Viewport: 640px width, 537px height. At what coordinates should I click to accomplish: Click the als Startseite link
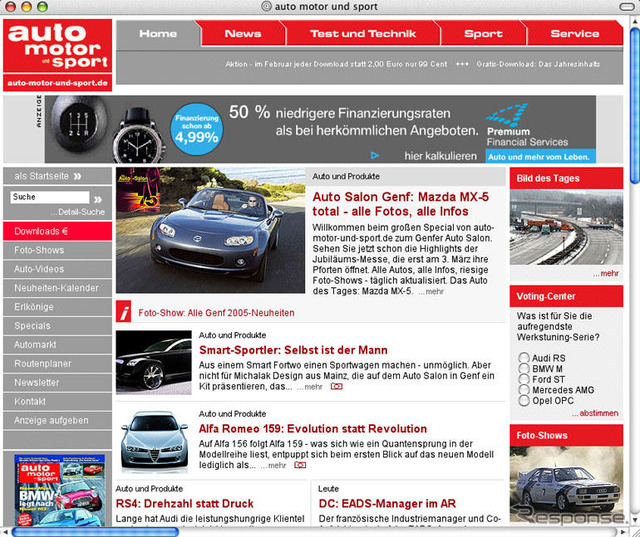point(41,176)
